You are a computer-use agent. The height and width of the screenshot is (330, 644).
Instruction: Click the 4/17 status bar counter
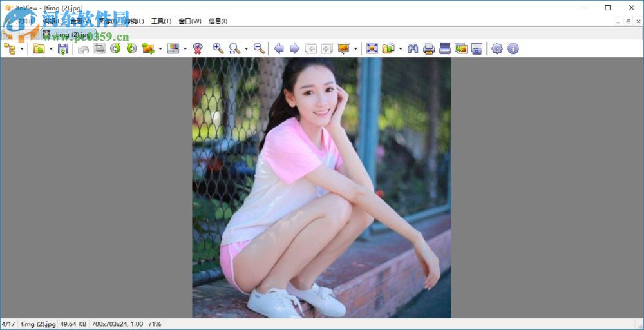(x=8, y=324)
